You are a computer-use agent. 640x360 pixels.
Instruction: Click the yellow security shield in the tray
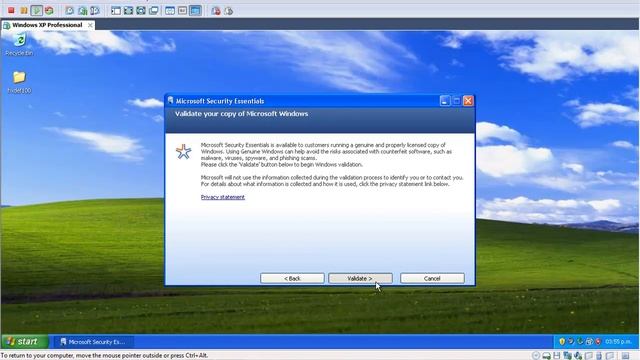point(562,341)
